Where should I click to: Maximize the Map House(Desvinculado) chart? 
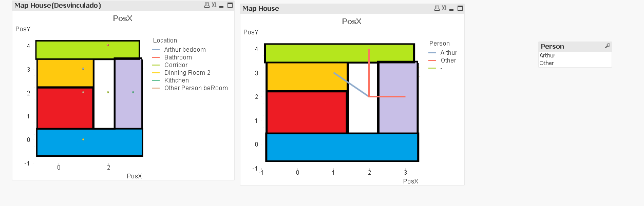tap(229, 5)
